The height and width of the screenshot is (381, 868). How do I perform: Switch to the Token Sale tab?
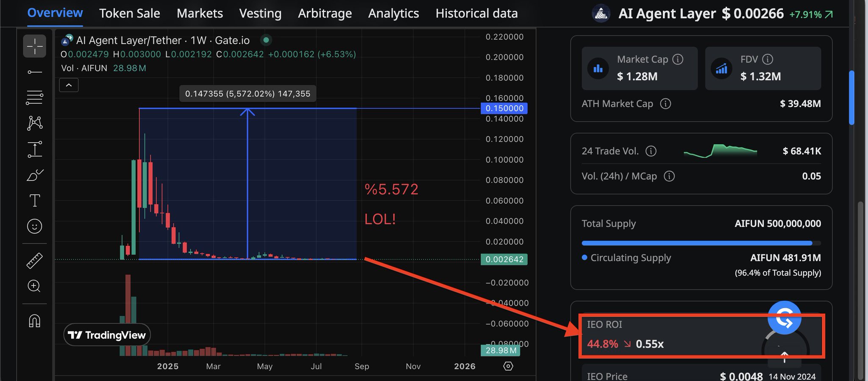pyautogui.click(x=129, y=14)
